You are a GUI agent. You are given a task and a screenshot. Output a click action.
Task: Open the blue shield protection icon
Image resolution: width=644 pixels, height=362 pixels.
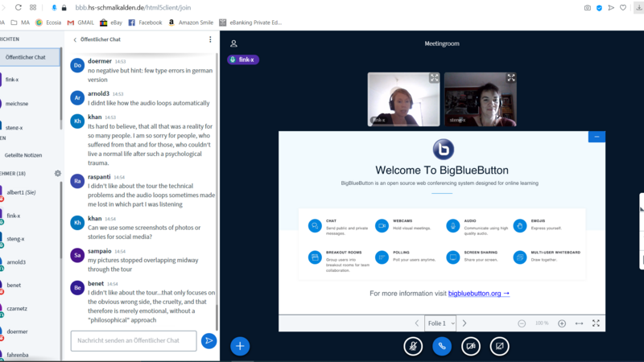599,8
